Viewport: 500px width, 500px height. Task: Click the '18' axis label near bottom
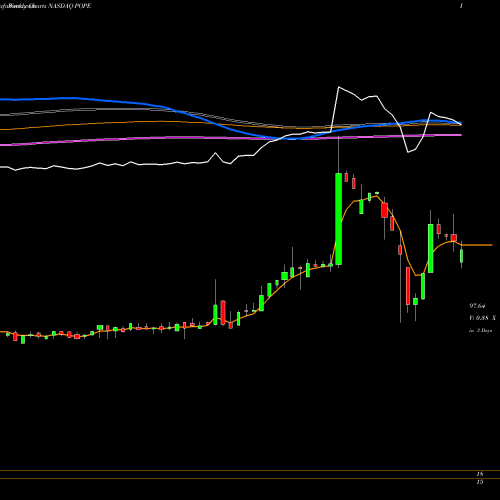pos(480,474)
